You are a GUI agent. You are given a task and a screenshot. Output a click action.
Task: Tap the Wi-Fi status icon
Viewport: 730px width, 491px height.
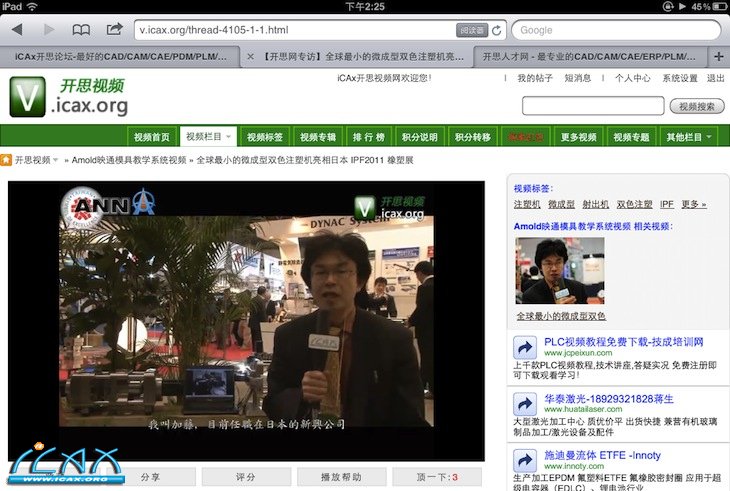click(32, 6)
